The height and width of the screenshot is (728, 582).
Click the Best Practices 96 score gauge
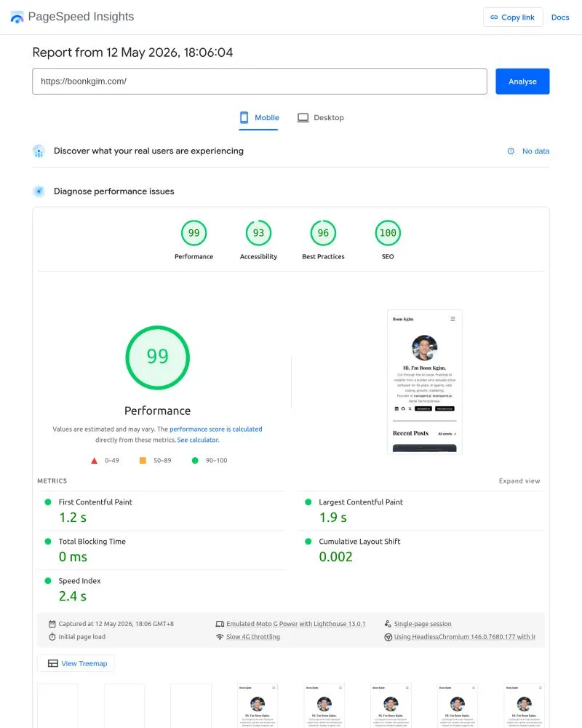point(323,233)
